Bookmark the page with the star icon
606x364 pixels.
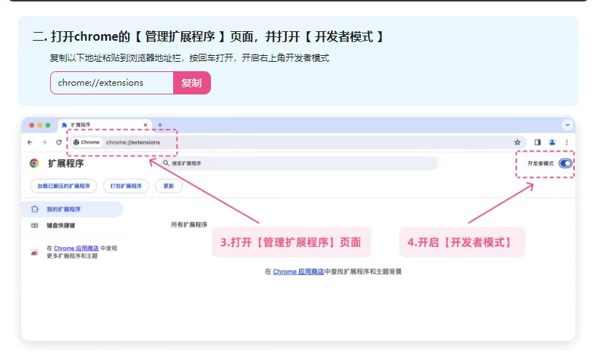pyautogui.click(x=517, y=142)
